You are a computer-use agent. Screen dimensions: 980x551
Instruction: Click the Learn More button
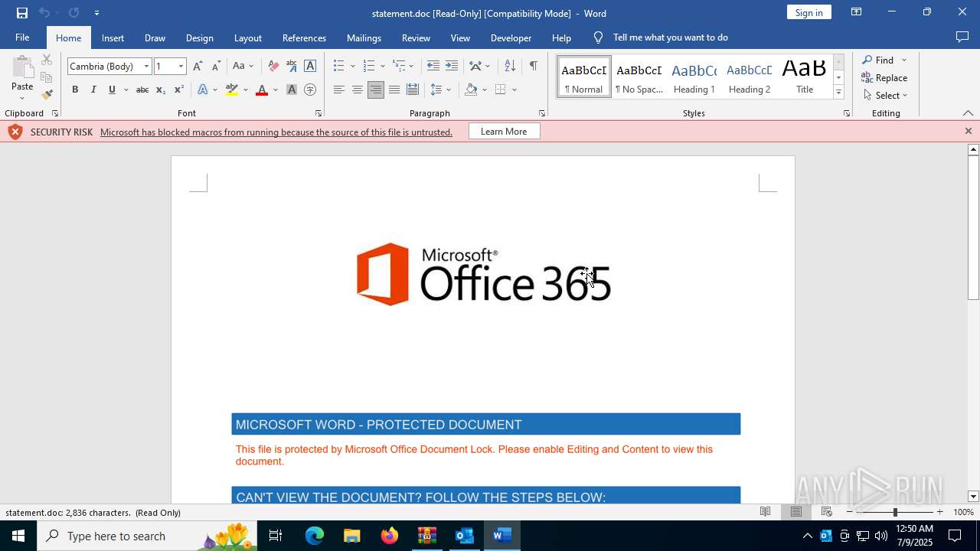504,132
